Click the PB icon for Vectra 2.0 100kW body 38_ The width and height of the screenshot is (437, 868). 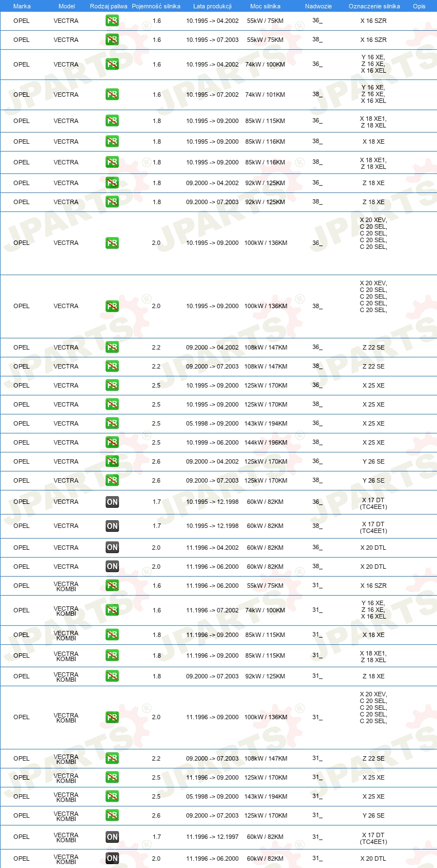click(112, 306)
